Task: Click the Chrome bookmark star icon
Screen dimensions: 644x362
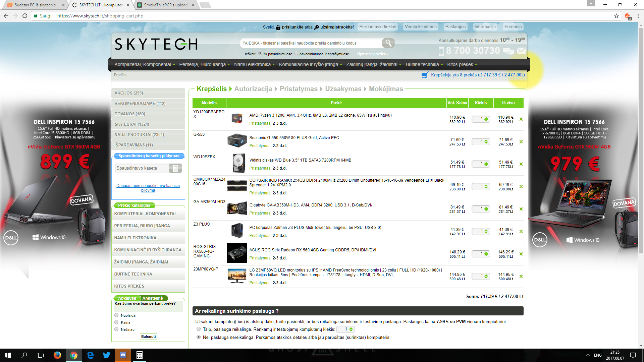Action: click(616, 16)
